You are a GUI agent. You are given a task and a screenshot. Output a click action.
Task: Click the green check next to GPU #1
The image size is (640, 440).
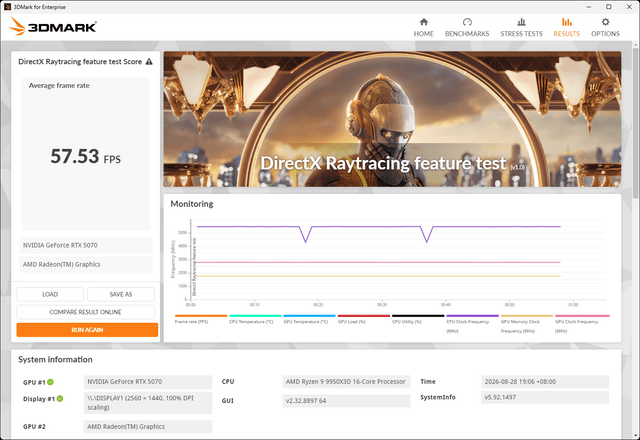50,382
